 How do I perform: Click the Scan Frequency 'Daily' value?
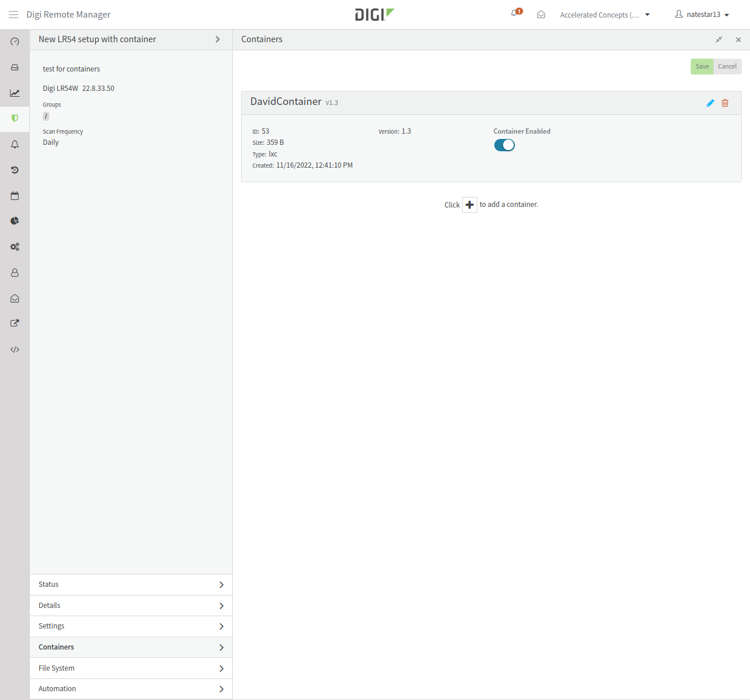(x=51, y=142)
